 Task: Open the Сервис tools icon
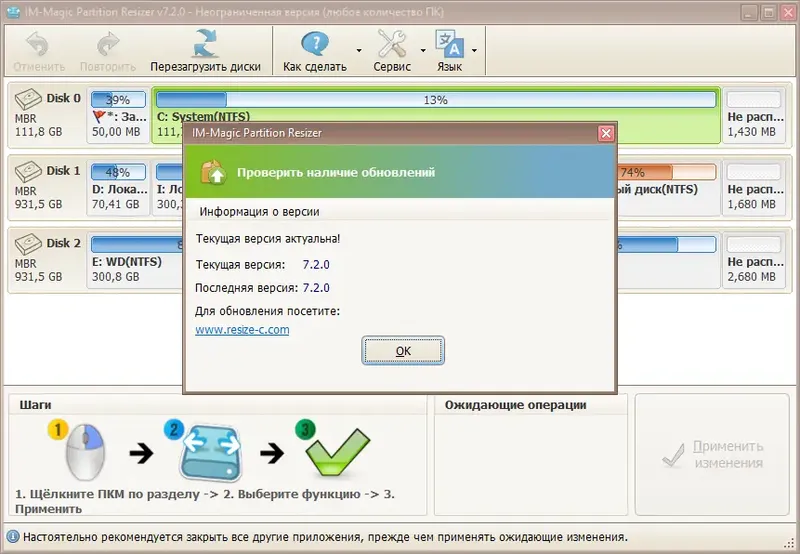point(392,44)
